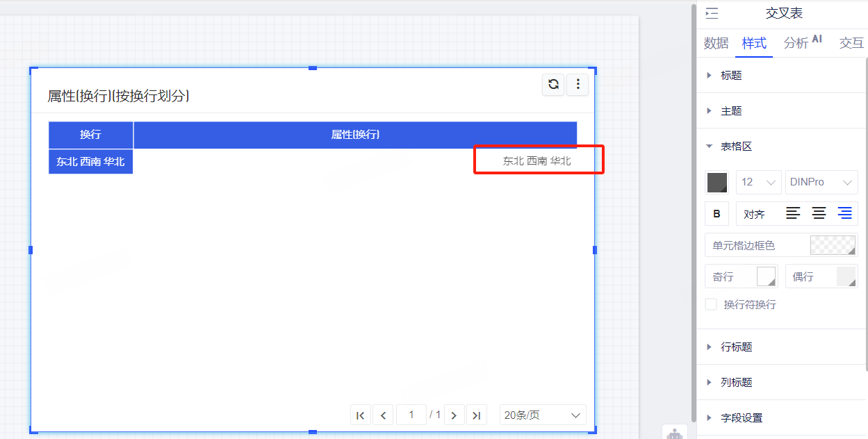
Task: Open the dark gray font color swatch
Action: [716, 182]
